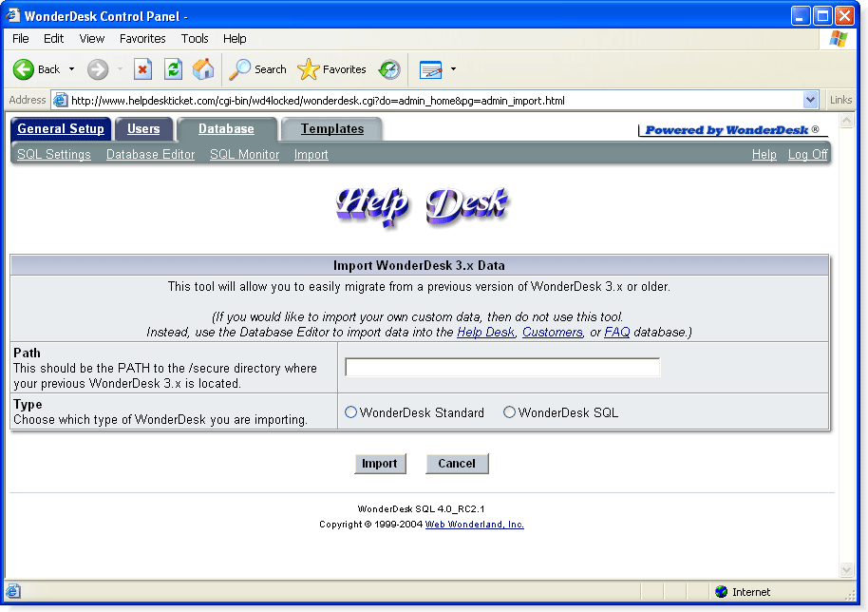Click the scrollbar down arrow
This screenshot has width=868, height=612.
point(847,569)
